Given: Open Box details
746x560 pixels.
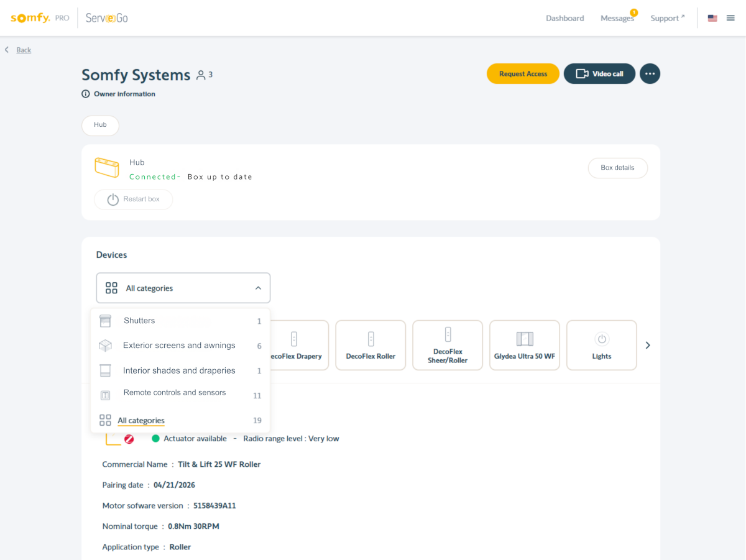Looking at the screenshot, I should (x=617, y=168).
